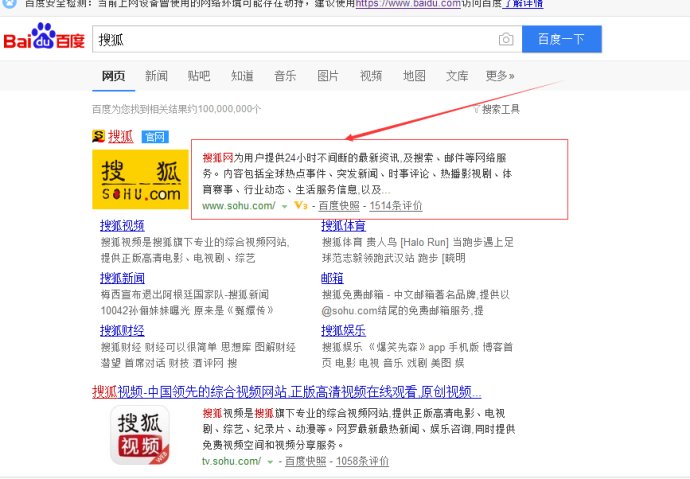The width and height of the screenshot is (690, 479).
Task: Expand the arrow beside tv.sohu.com/
Action: pyautogui.click(x=271, y=462)
